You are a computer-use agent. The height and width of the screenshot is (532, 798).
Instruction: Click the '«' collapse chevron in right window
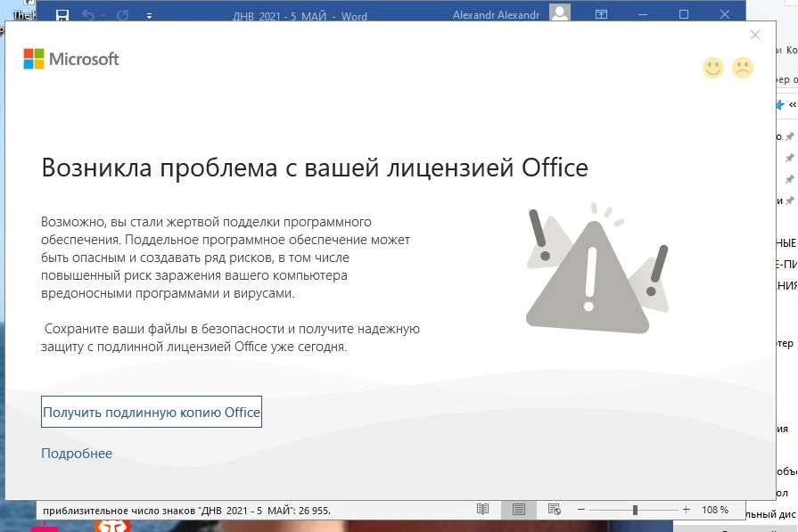coord(793,105)
